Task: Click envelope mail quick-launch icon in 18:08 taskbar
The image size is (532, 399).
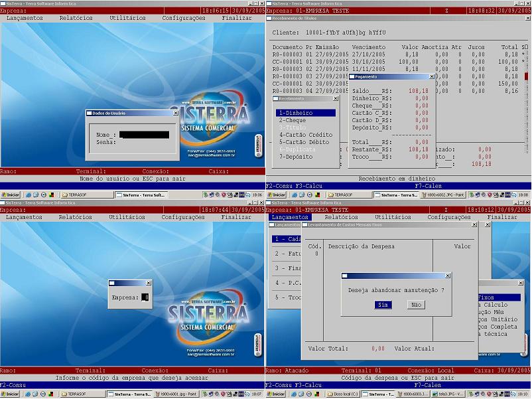Action: 302,195
